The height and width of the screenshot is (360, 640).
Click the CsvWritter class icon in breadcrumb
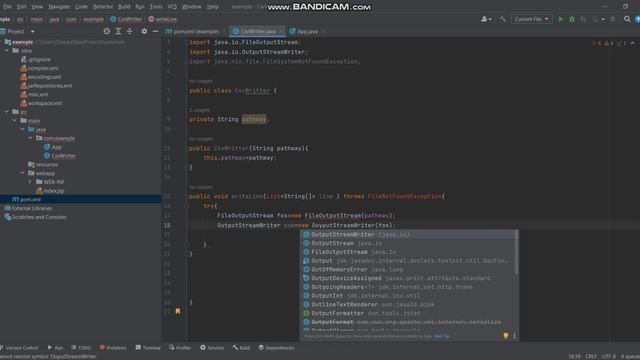(113, 19)
